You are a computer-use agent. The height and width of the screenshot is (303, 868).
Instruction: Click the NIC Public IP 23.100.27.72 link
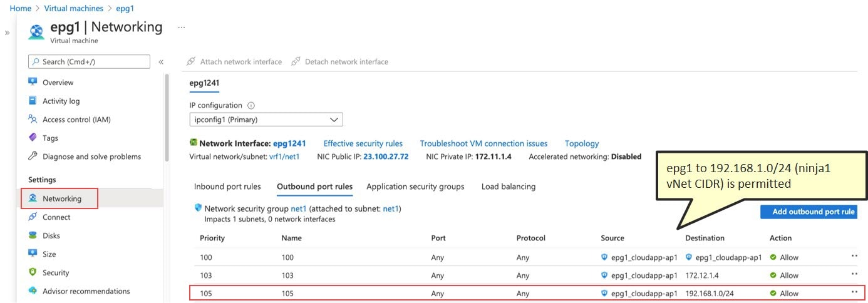point(386,157)
